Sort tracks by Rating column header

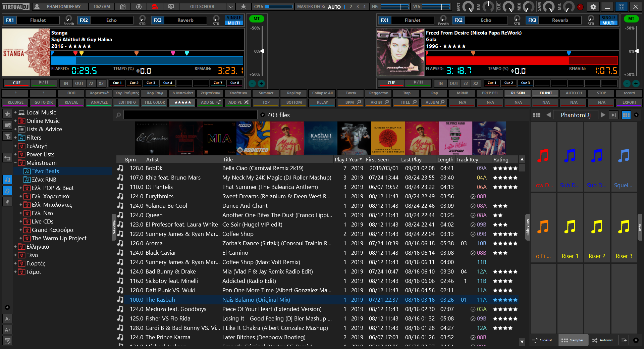click(505, 160)
